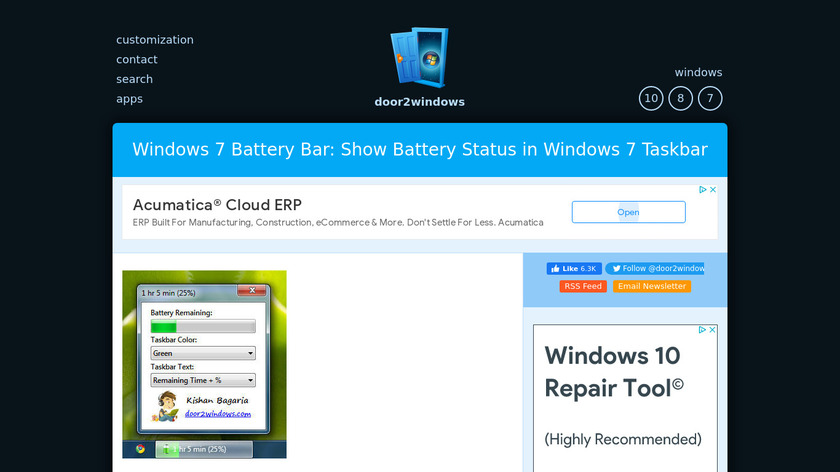Close the Windows 10 Repair Tool ad
This screenshot has width=840, height=472.
(x=712, y=329)
